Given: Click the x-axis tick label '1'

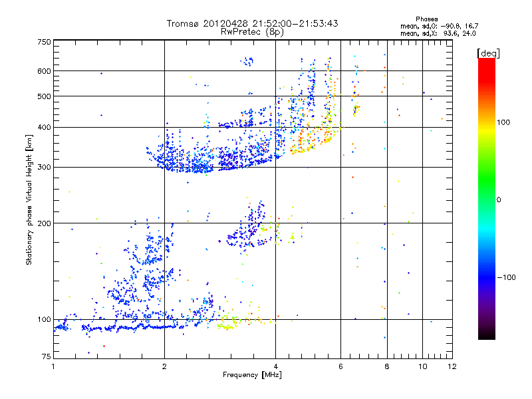Looking at the screenshot, I should (x=53, y=366).
